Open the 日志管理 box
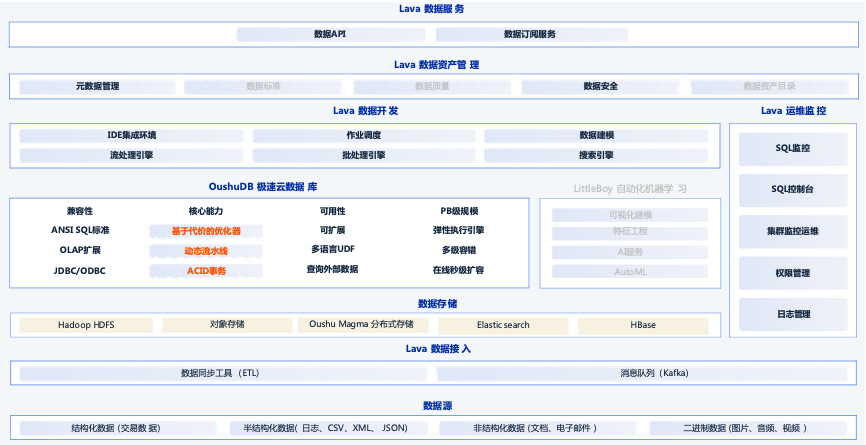Viewport: 866px width, 445px height. pos(793,314)
